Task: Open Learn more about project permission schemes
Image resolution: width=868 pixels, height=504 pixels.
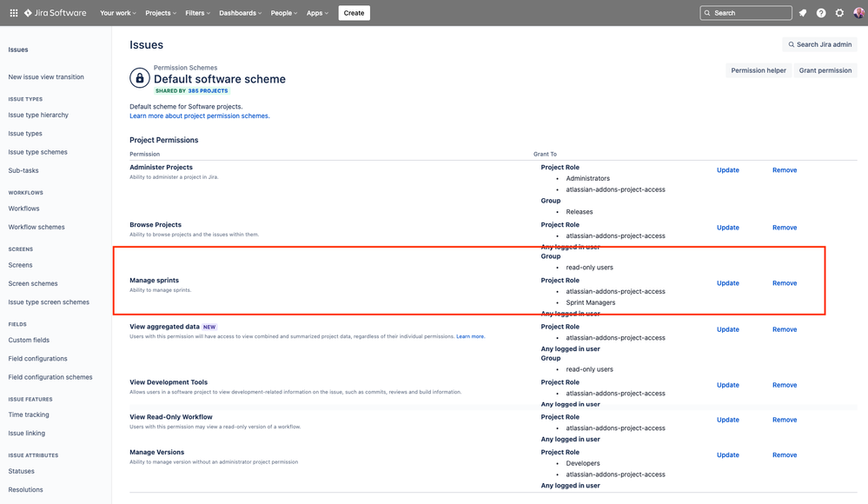Action: [x=199, y=116]
